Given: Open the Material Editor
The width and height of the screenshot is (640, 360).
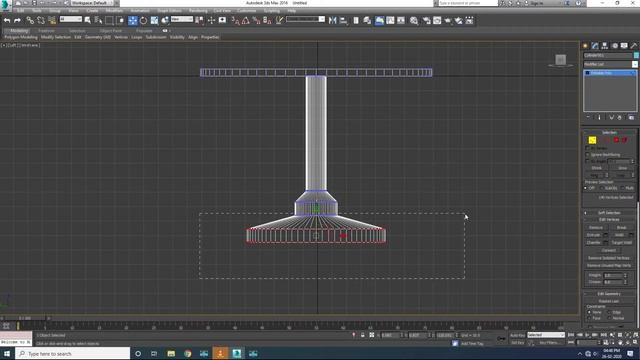Looking at the screenshot, I should (414, 20).
